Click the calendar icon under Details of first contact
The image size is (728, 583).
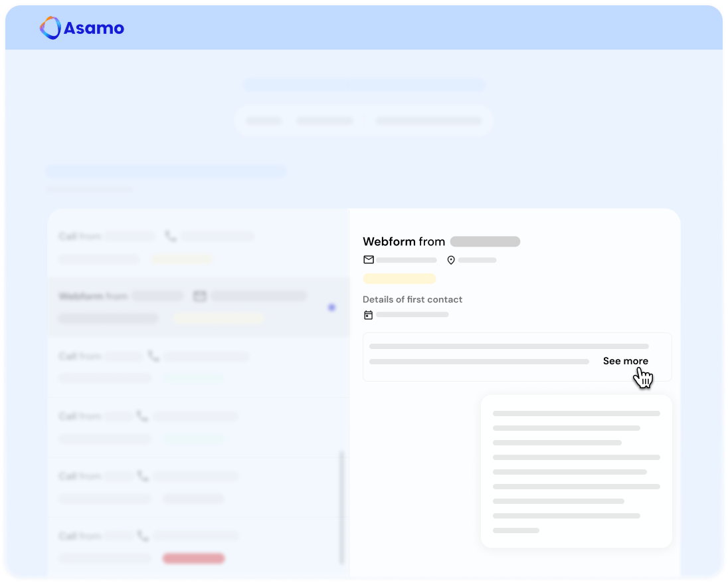point(368,314)
